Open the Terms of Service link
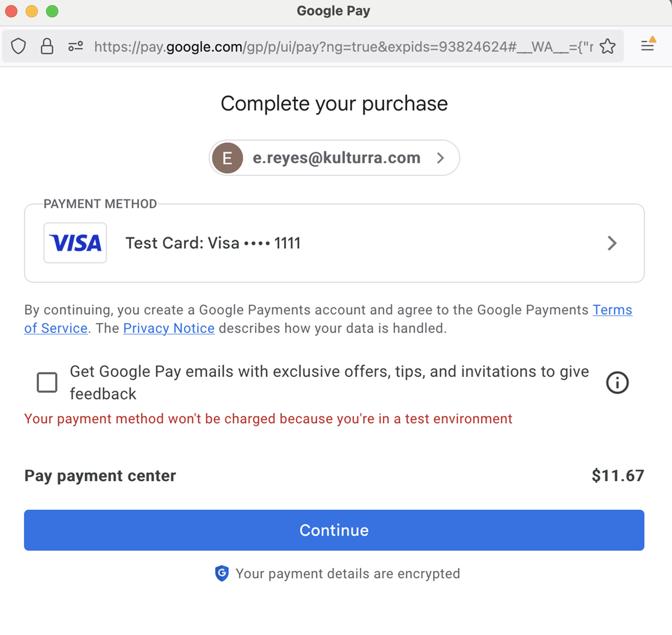Viewport: 672px width, 635px height. click(x=612, y=310)
